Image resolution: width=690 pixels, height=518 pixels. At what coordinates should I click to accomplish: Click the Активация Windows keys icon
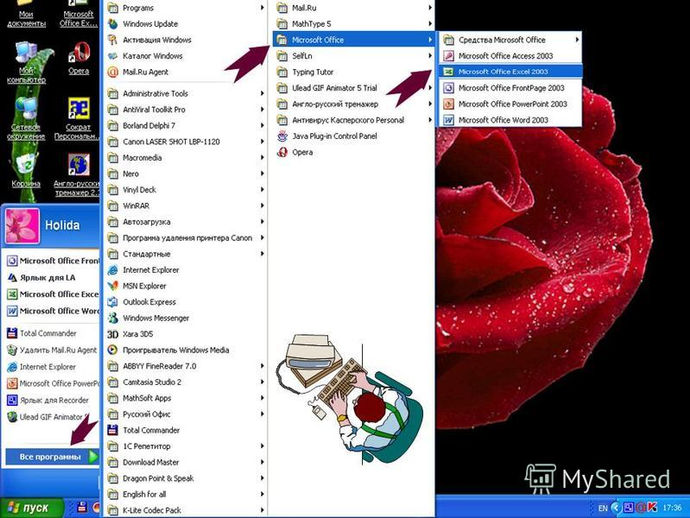[113, 40]
